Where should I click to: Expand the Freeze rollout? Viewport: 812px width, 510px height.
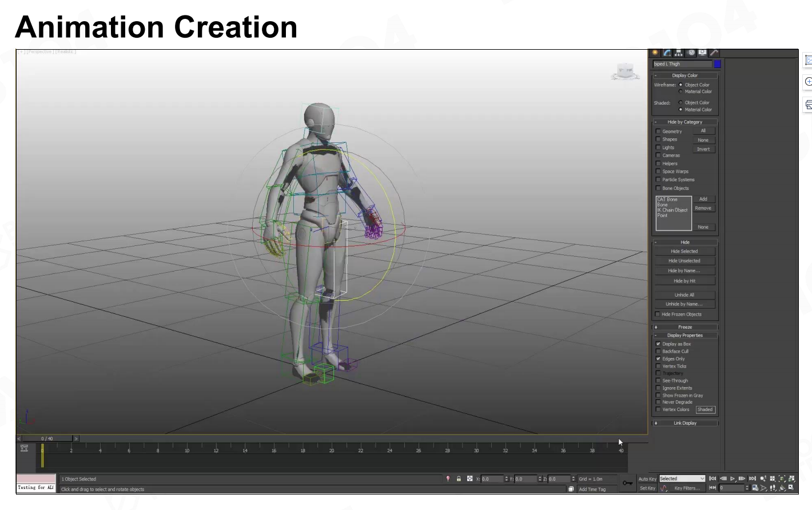pyautogui.click(x=685, y=327)
